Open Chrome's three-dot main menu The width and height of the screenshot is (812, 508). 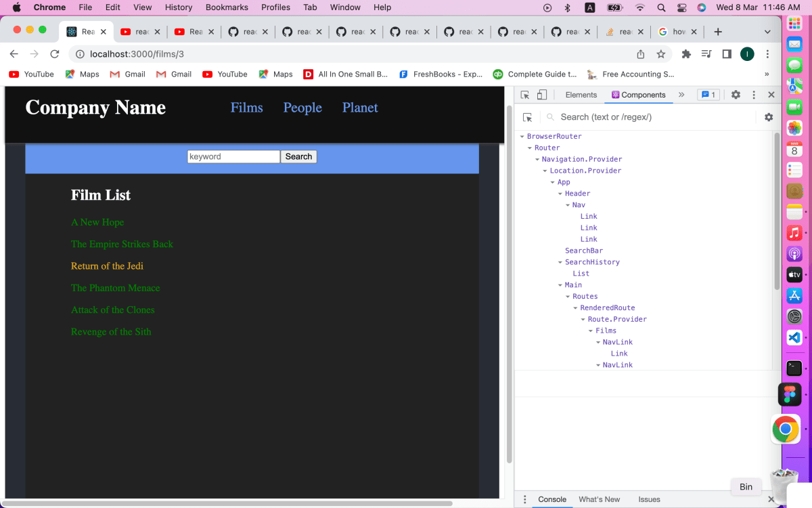coord(767,54)
